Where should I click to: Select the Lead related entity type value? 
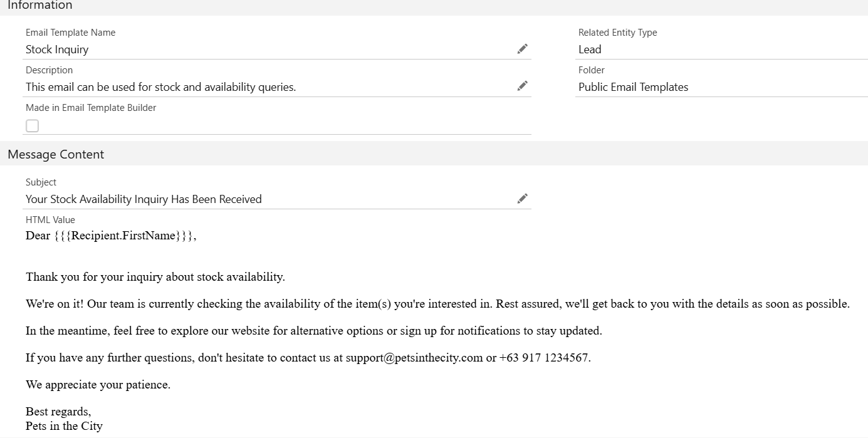(590, 50)
